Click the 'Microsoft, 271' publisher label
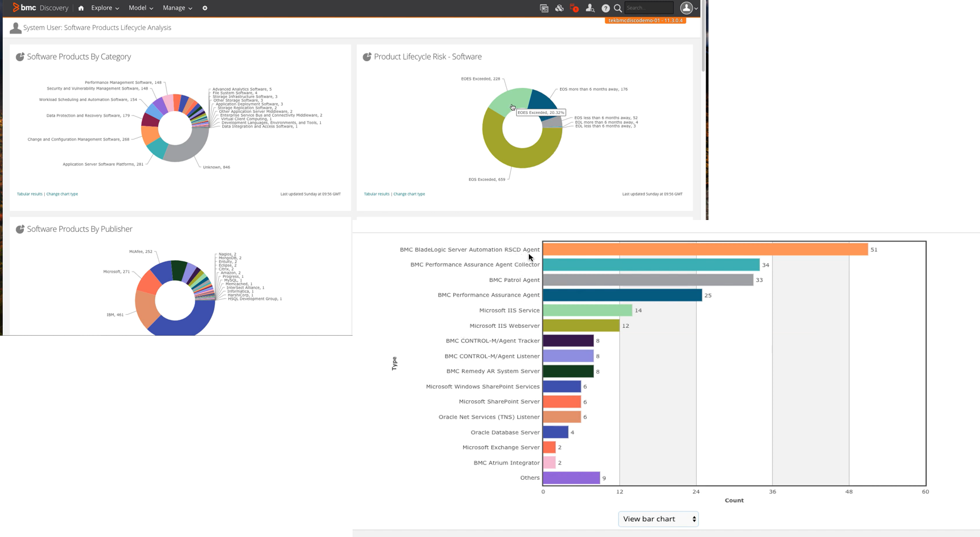 pyautogui.click(x=116, y=272)
